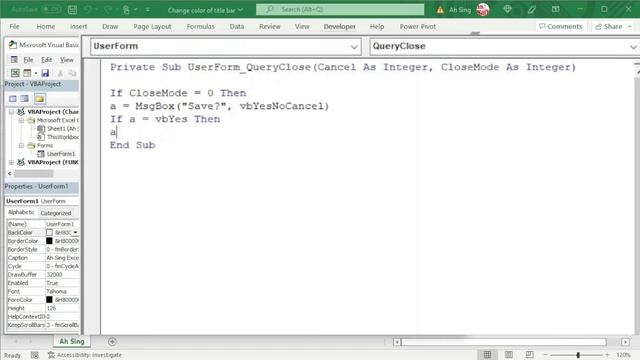Click the View Microsoft Excel toolbar icon
Viewport: 640px width, 360px height.
click(x=15, y=73)
